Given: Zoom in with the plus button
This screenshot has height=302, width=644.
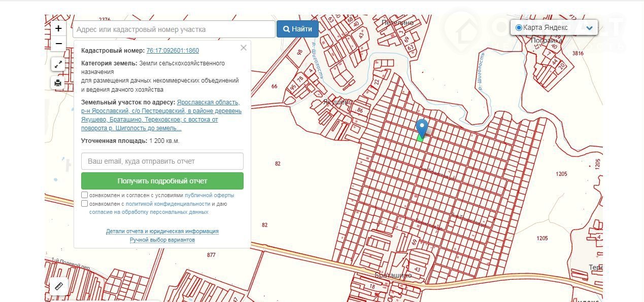Looking at the screenshot, I should coord(58,28).
